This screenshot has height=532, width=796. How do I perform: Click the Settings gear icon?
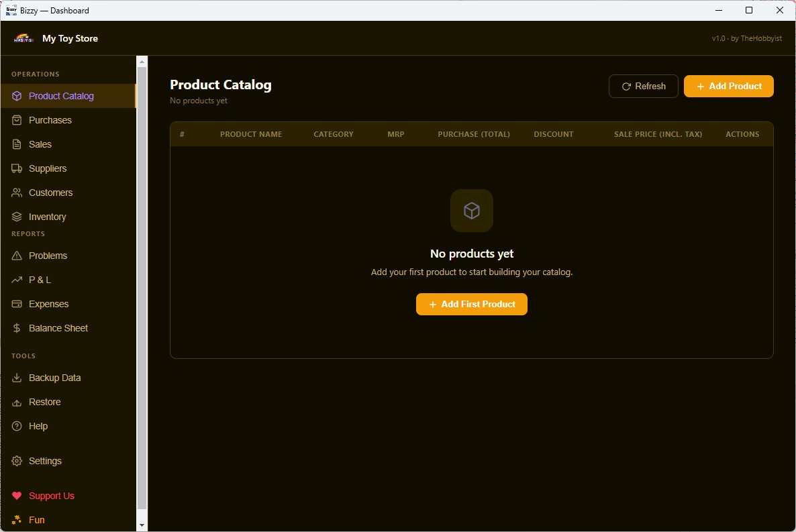[16, 461]
